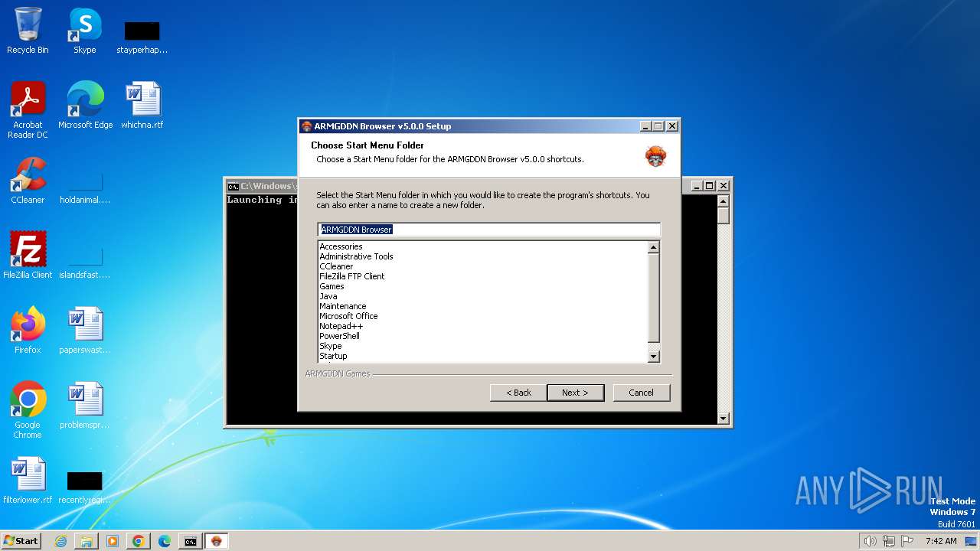
Task: Select Skype in folder list
Action: click(331, 346)
